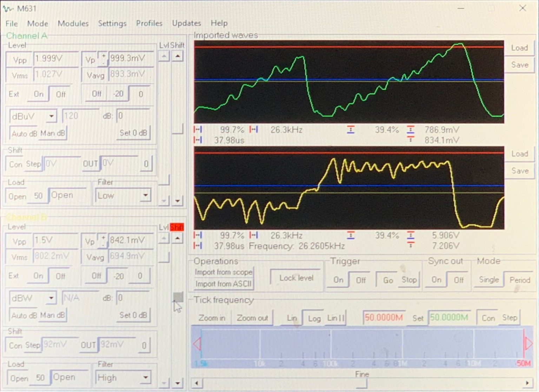The height and width of the screenshot is (392, 539).
Task: Open the Modules menu
Action: [73, 23]
